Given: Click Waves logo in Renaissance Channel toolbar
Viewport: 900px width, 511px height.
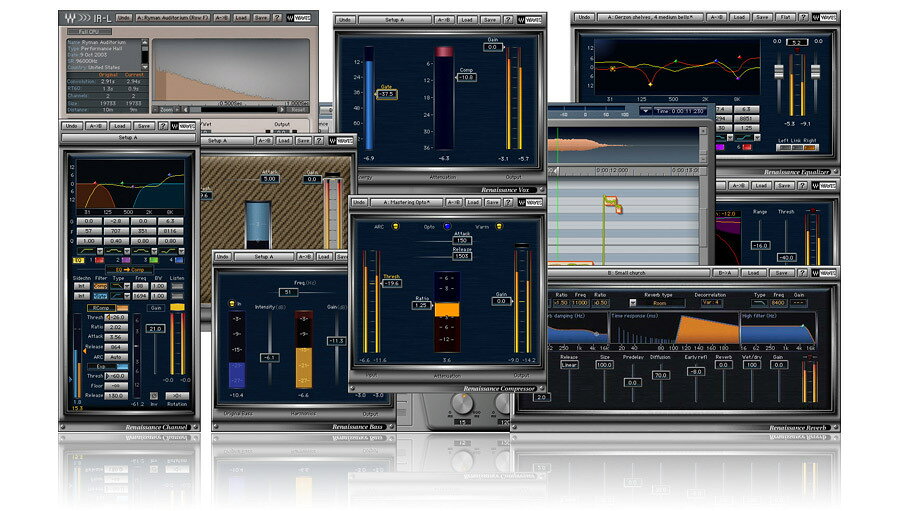Looking at the screenshot, I should click(x=184, y=126).
